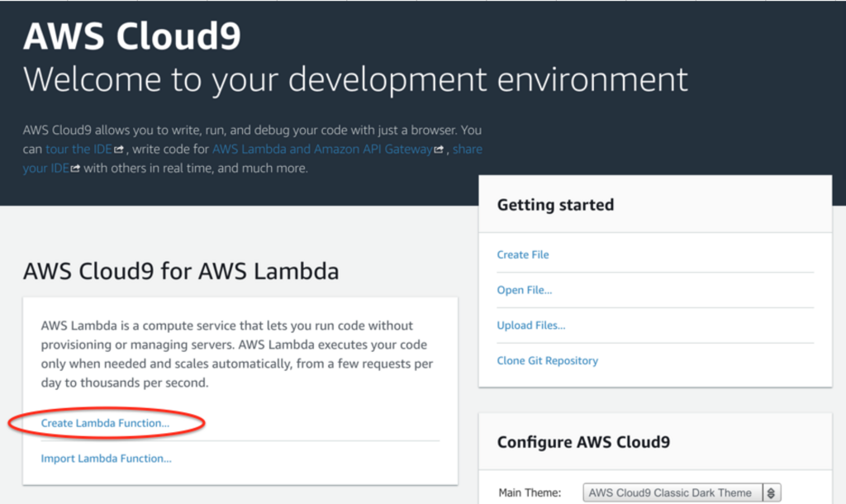Click the external-link icon after "your IDE"
The image size is (846, 504).
(x=76, y=169)
